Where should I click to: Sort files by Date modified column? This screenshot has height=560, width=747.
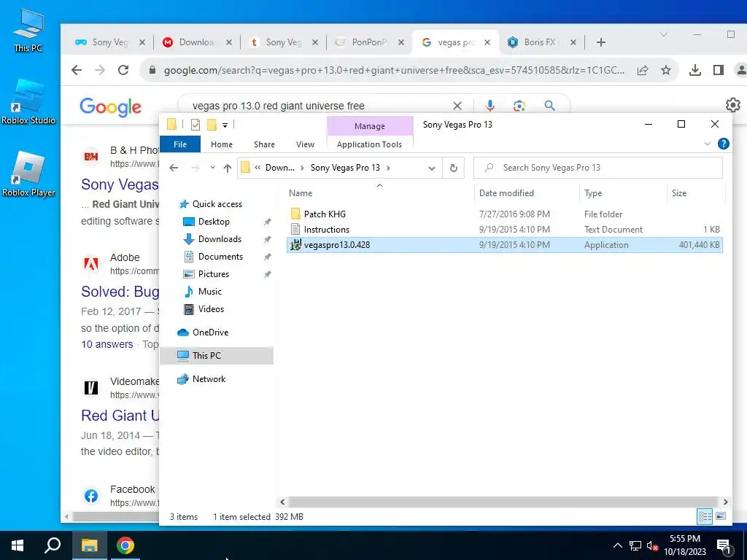coord(506,192)
